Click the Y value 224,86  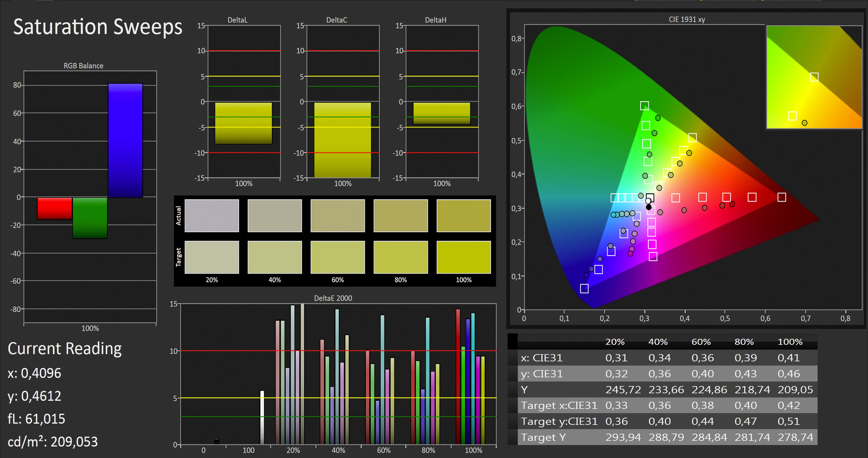point(709,389)
